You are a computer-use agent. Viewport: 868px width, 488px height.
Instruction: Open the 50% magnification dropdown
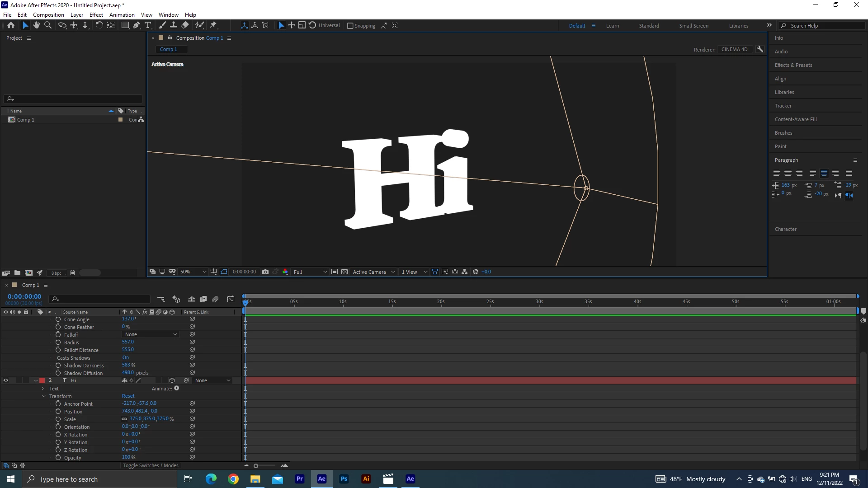pos(193,272)
